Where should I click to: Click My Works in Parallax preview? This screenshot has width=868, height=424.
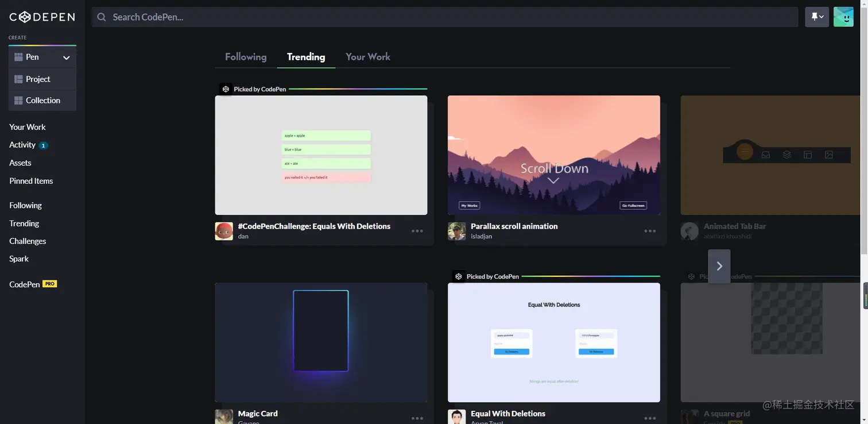[x=469, y=205]
